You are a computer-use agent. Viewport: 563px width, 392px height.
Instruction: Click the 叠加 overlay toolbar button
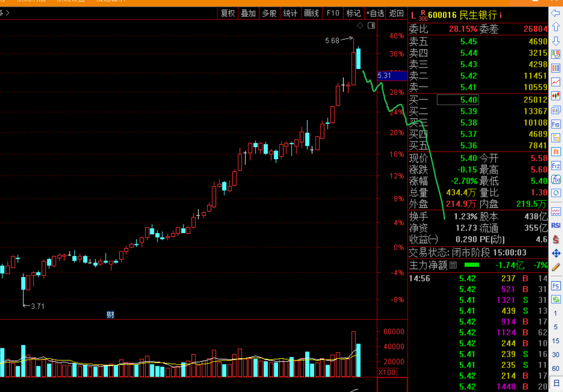coord(248,13)
